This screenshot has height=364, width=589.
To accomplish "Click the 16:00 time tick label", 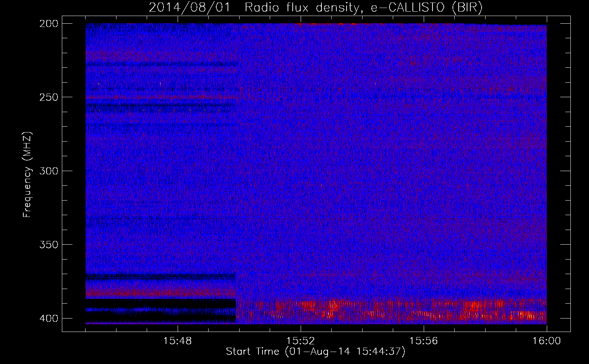I will tap(547, 341).
